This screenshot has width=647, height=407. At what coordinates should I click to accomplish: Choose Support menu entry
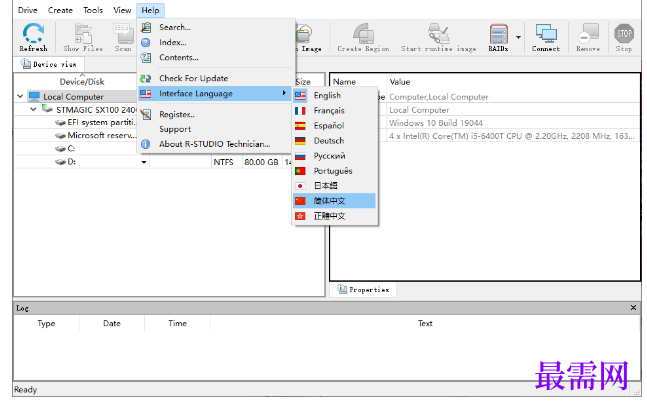pos(216,129)
